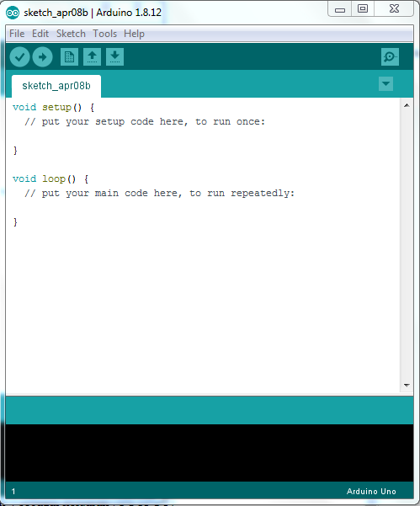Click the closing brace after setup comment
Screen dimensions: 420x506
15,151
